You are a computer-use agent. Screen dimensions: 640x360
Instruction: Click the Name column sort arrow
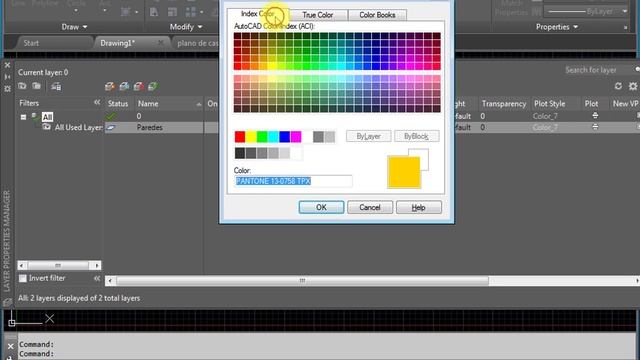click(199, 104)
